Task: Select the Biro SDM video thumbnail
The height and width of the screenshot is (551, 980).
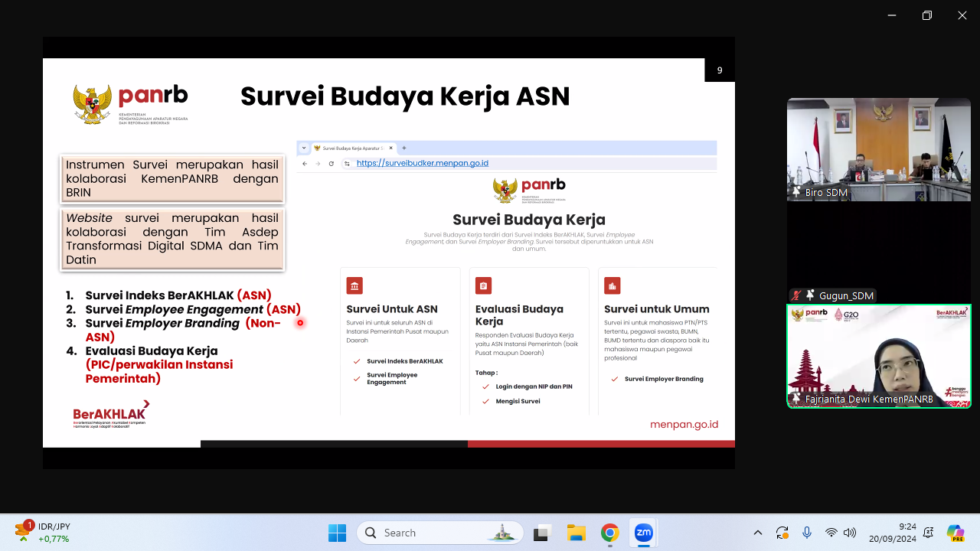Action: point(878,149)
